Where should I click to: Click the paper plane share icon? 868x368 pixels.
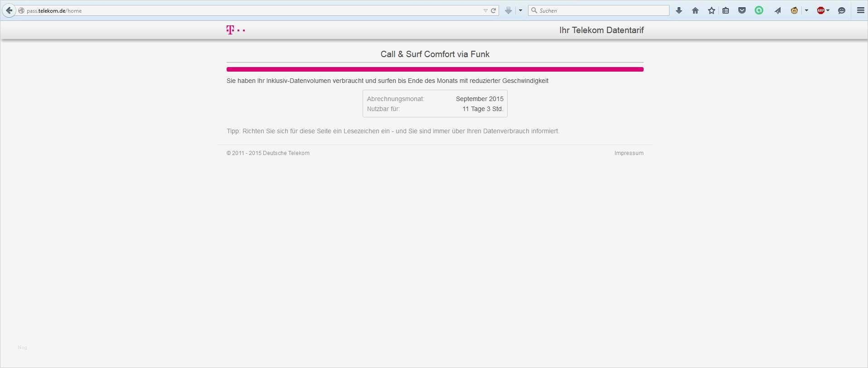click(777, 10)
